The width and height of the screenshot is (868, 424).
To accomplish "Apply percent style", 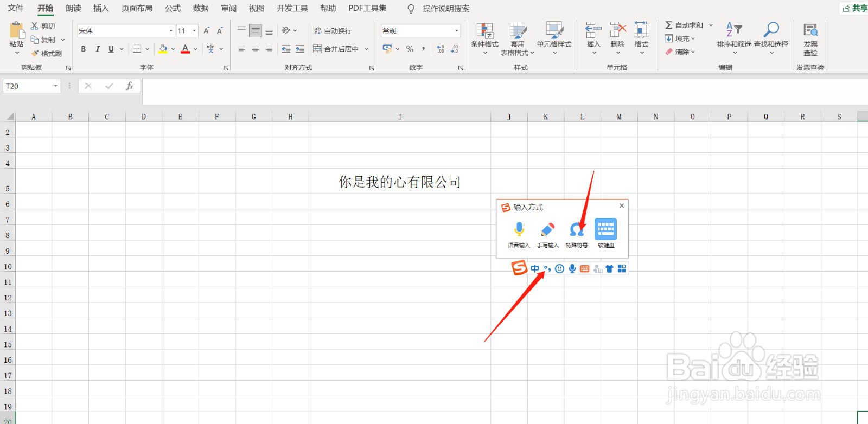I will pyautogui.click(x=410, y=49).
